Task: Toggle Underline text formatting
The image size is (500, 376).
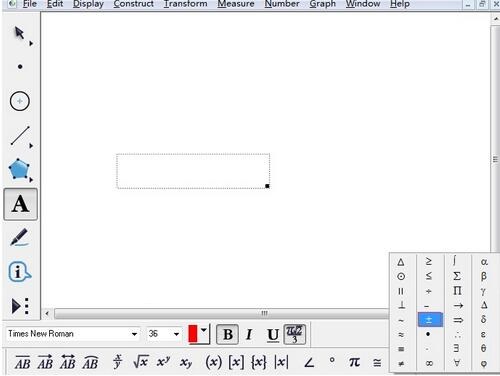Action: pyautogui.click(x=273, y=335)
